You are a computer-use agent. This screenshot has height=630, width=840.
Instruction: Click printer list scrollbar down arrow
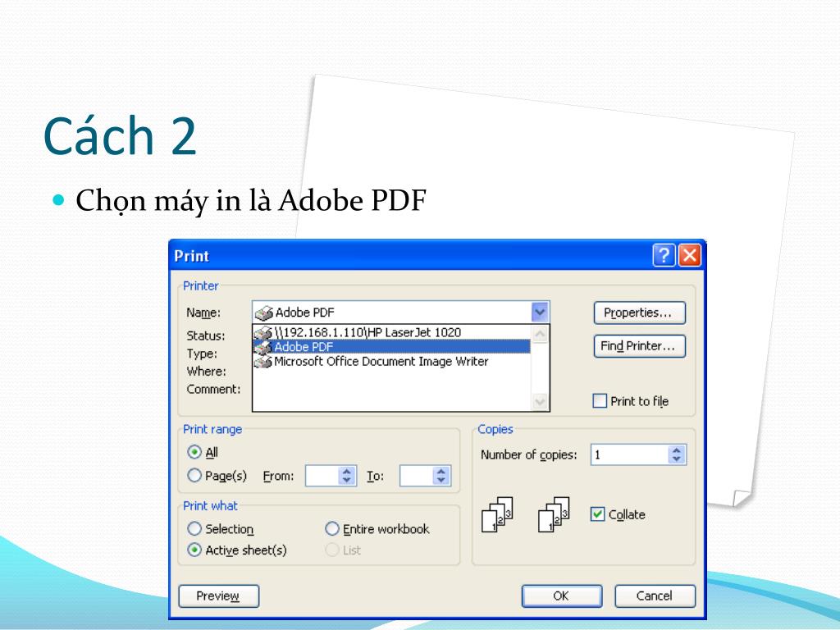coord(540,402)
